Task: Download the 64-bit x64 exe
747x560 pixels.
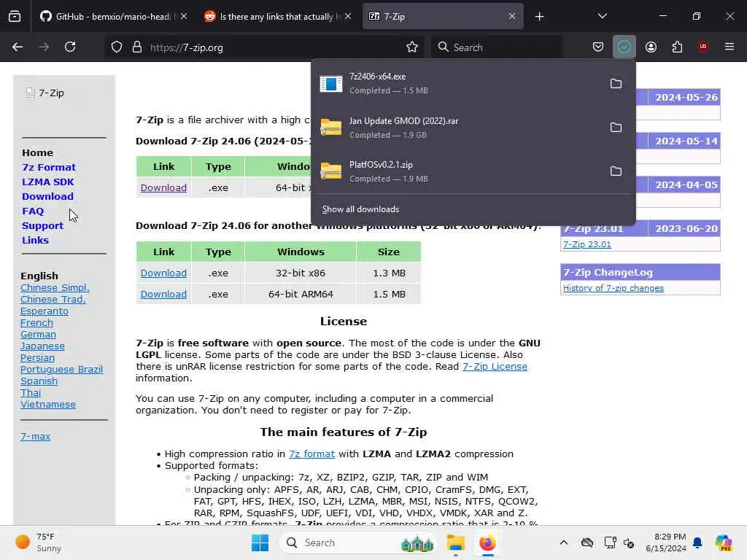Action: [163, 187]
